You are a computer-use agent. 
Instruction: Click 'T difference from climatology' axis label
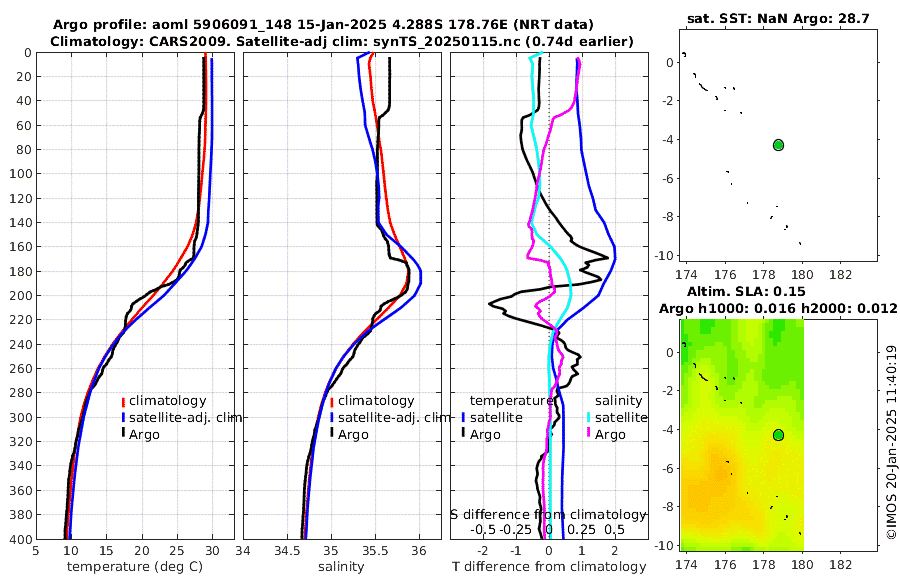tap(549, 567)
